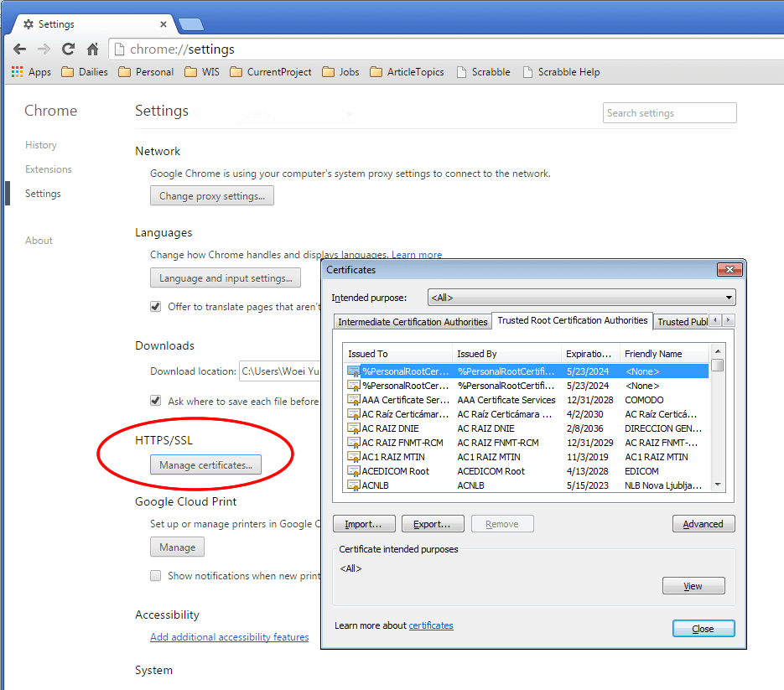Sort by the Issued To column header
The width and height of the screenshot is (784, 690).
pyautogui.click(x=398, y=354)
